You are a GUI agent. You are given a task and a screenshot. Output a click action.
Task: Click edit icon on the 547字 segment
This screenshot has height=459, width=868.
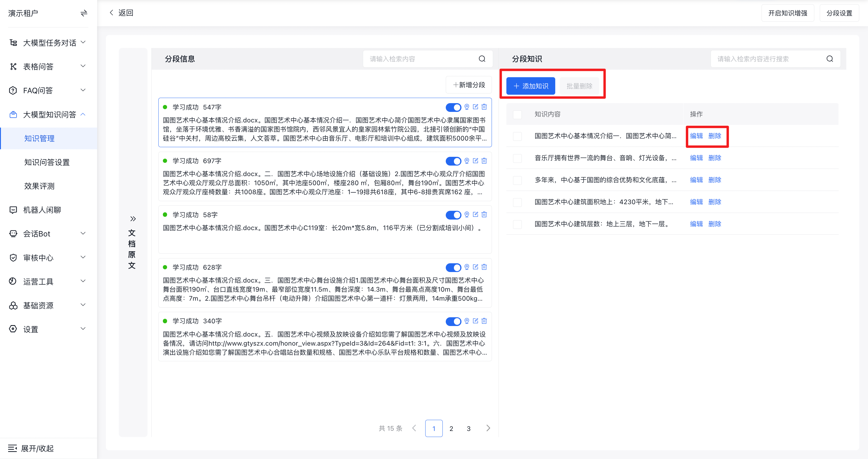coord(475,107)
